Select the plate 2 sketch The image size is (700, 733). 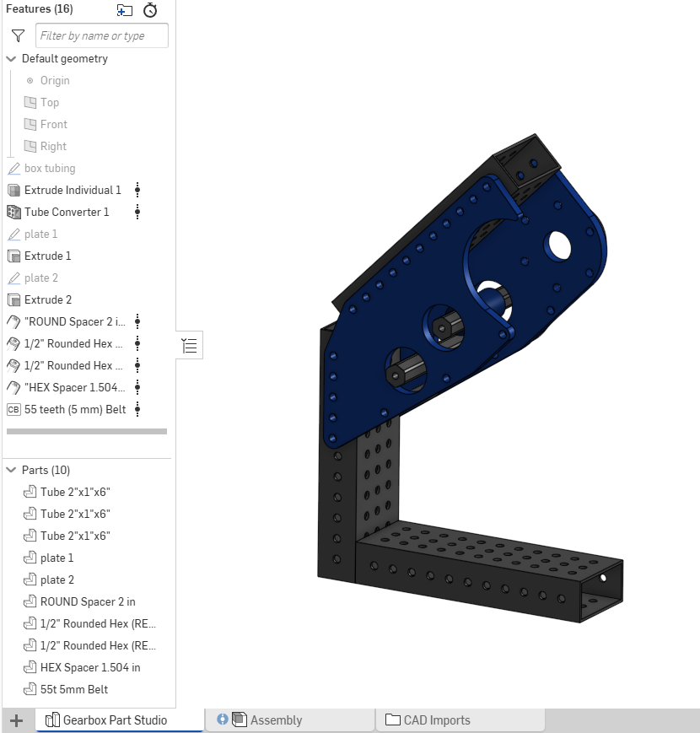click(x=50, y=278)
